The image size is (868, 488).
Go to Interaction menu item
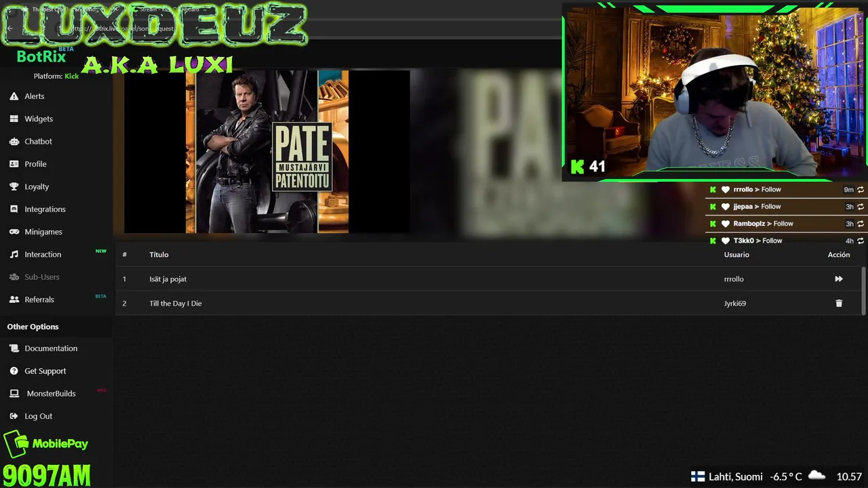(43, 254)
